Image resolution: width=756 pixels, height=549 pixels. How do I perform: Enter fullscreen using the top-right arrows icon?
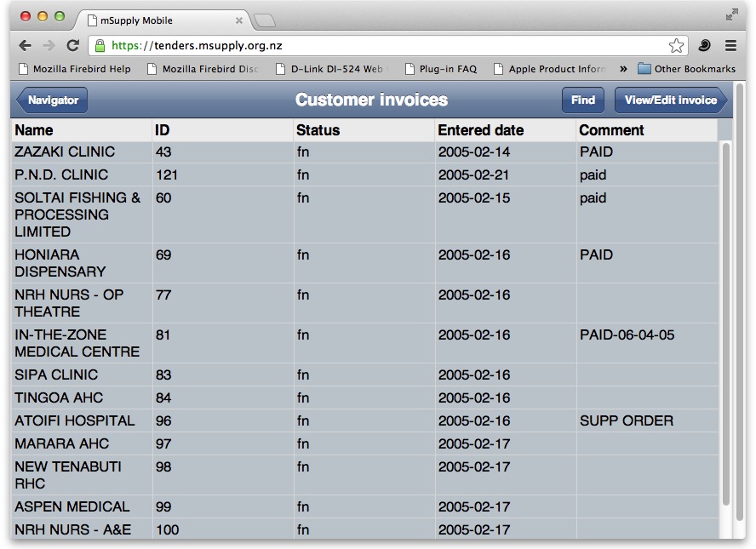pos(732,14)
